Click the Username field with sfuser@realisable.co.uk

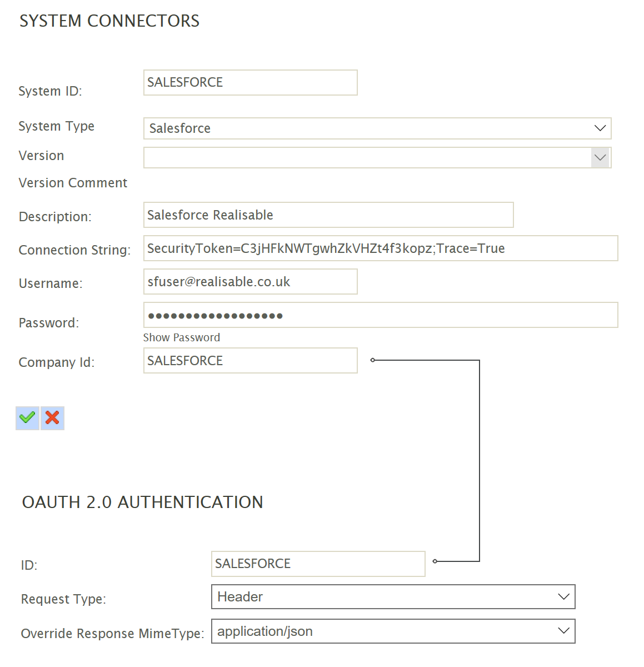(250, 282)
